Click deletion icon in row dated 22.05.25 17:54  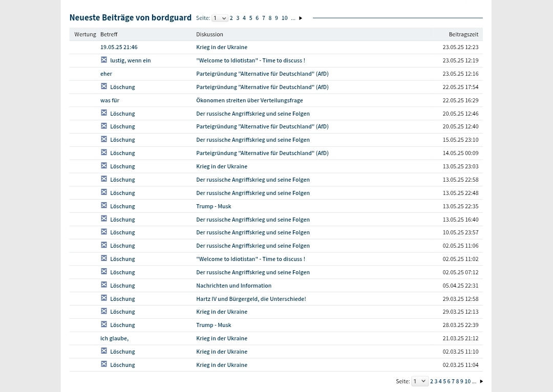[103, 86]
